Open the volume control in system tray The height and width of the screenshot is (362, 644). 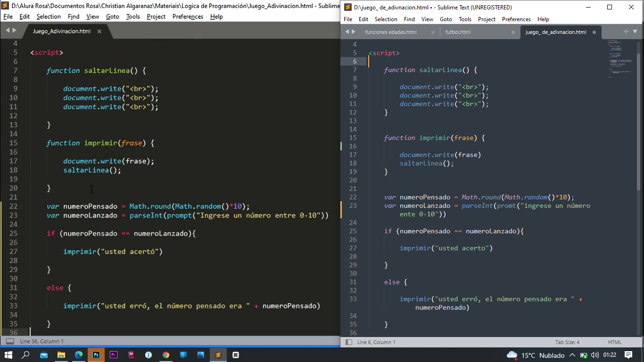tap(595, 355)
